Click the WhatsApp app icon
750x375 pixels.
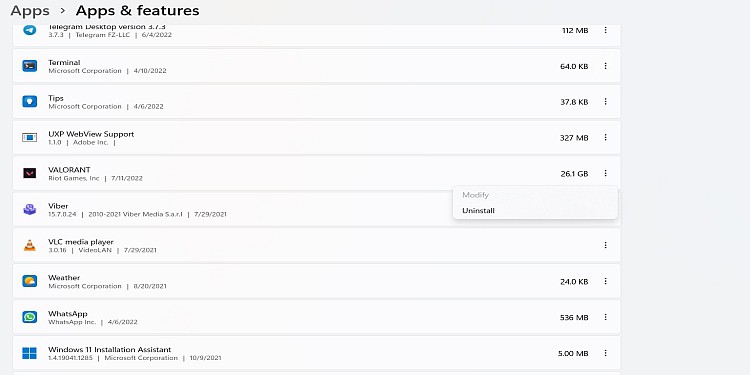(30, 317)
